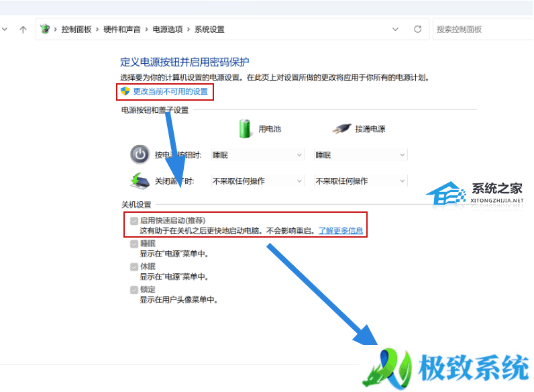The width and height of the screenshot is (534, 392).
Task: Toggle 启用快速启动(推荐) checkbox
Action: (x=134, y=221)
